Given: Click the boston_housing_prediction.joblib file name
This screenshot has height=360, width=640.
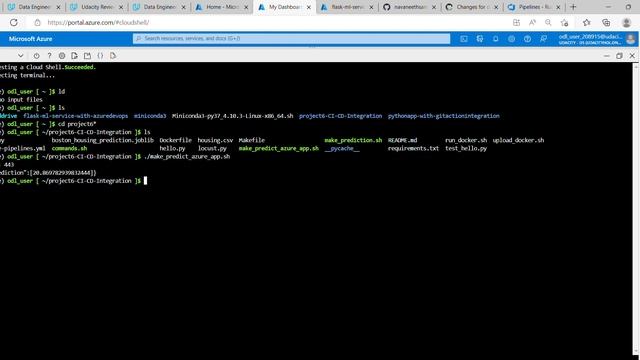Looking at the screenshot, I should point(102,140).
